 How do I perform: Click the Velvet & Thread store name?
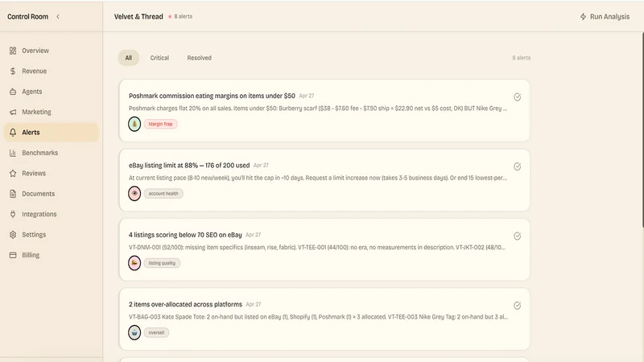(x=138, y=16)
